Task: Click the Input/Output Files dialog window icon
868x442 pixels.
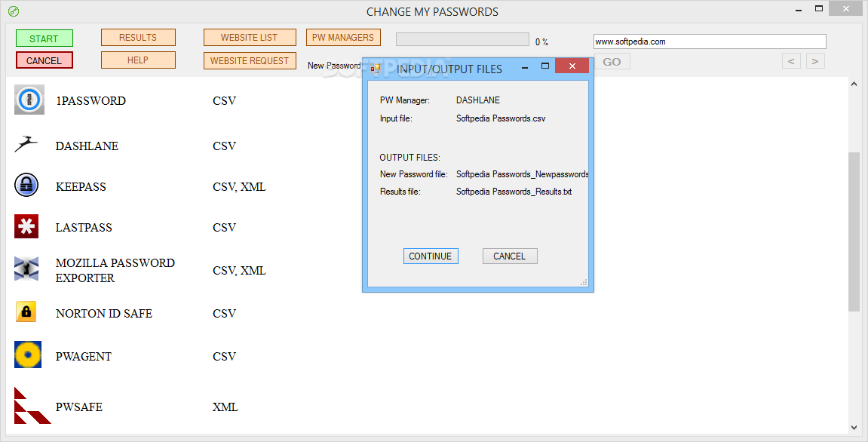Action: tap(376, 69)
